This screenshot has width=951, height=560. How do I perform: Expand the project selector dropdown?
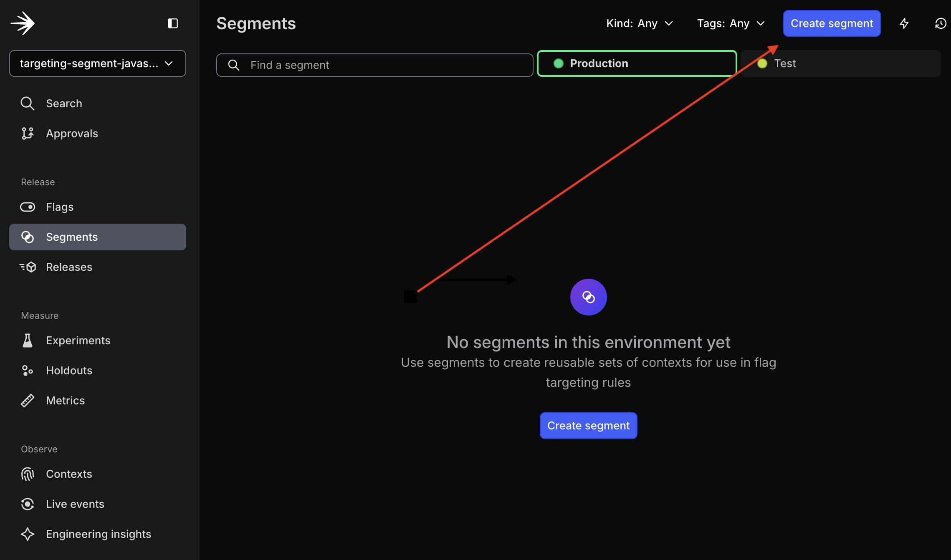click(x=97, y=63)
